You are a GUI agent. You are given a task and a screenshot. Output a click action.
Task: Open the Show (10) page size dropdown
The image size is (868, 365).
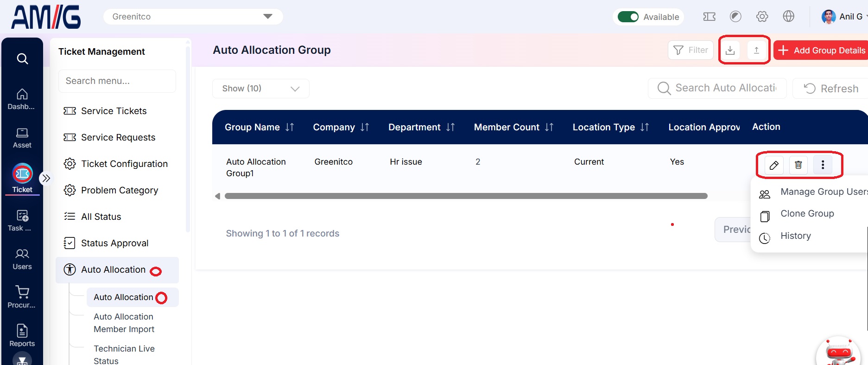tap(260, 89)
